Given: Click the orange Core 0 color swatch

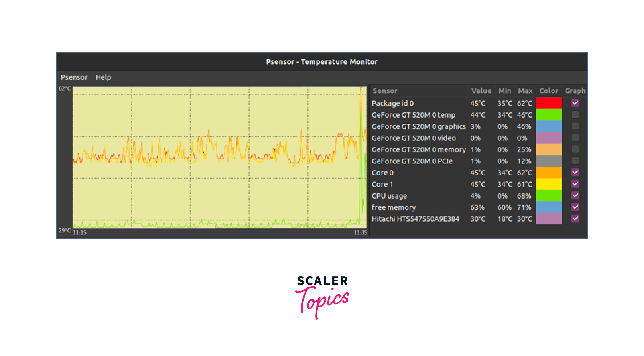Looking at the screenshot, I should tap(549, 172).
